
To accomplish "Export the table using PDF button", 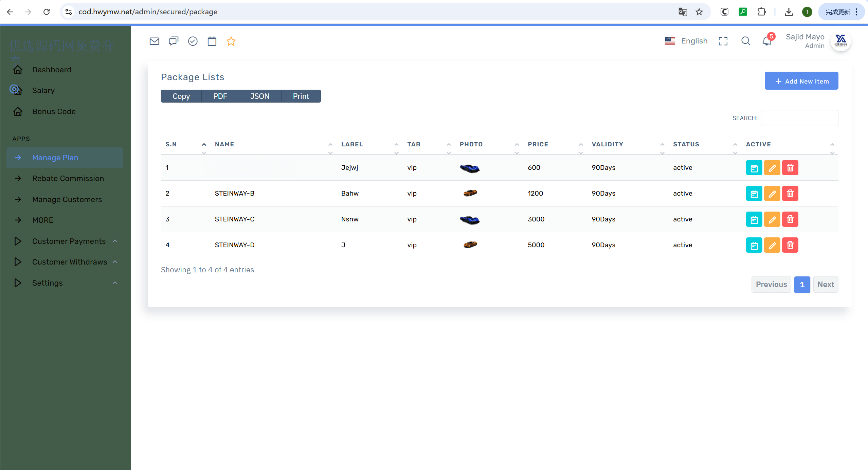I will click(220, 96).
